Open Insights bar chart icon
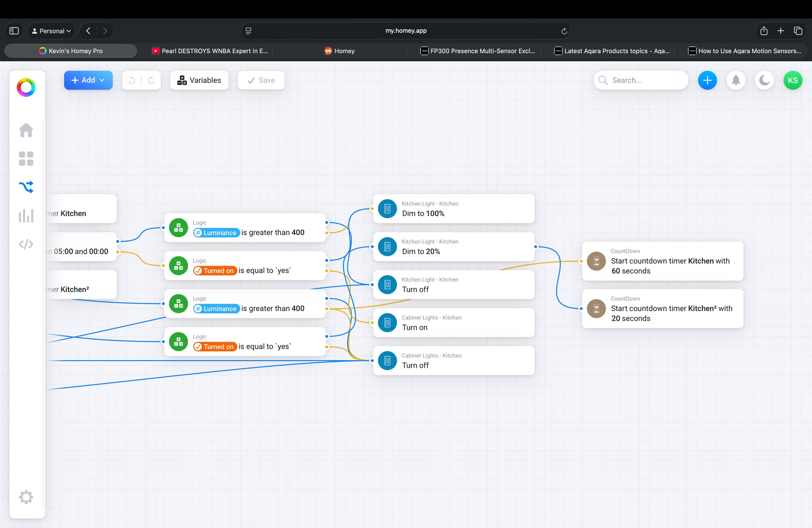Screen dimensions: 812x528 pyautogui.click(x=26, y=216)
